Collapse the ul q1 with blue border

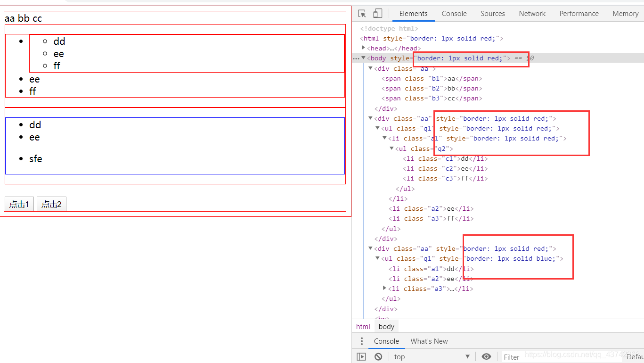[x=377, y=258]
